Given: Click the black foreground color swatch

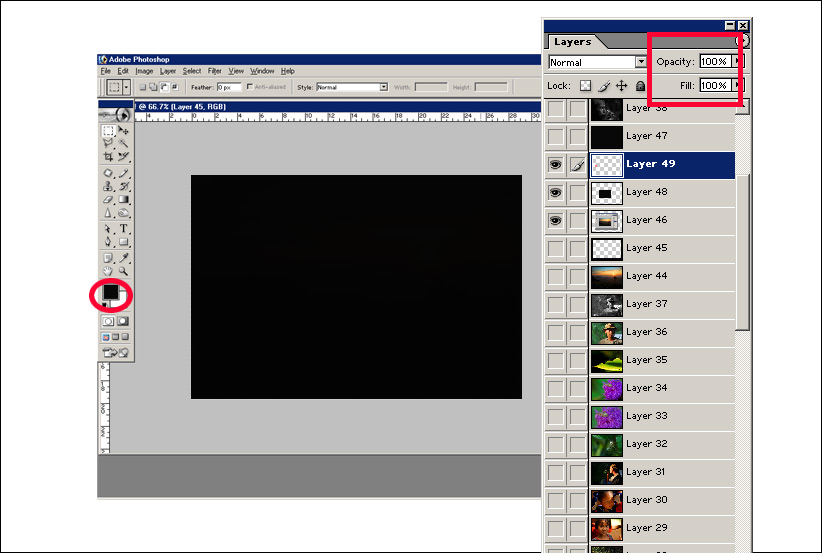Looking at the screenshot, I should (x=110, y=292).
